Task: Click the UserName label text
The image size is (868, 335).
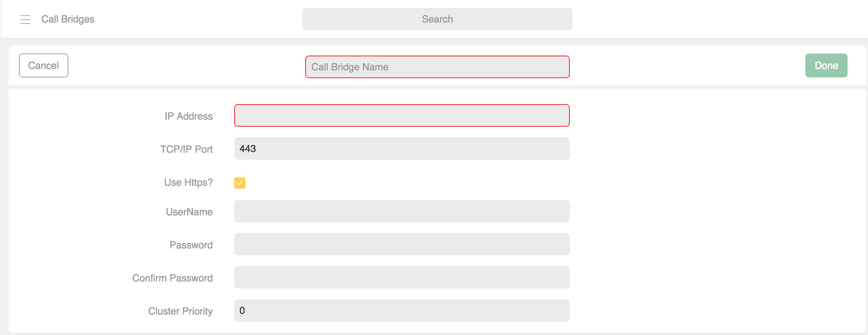Action: 189,212
